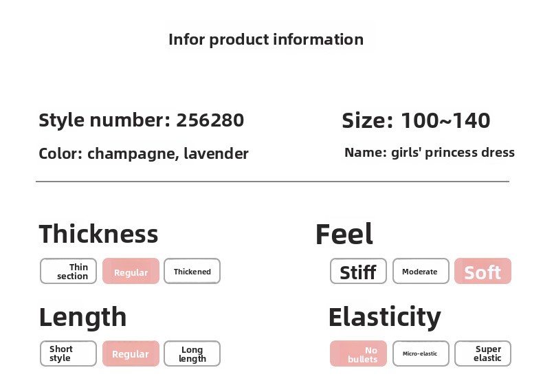Choose the Super elastic option
Viewport: 543px width, 392px height.
point(483,353)
